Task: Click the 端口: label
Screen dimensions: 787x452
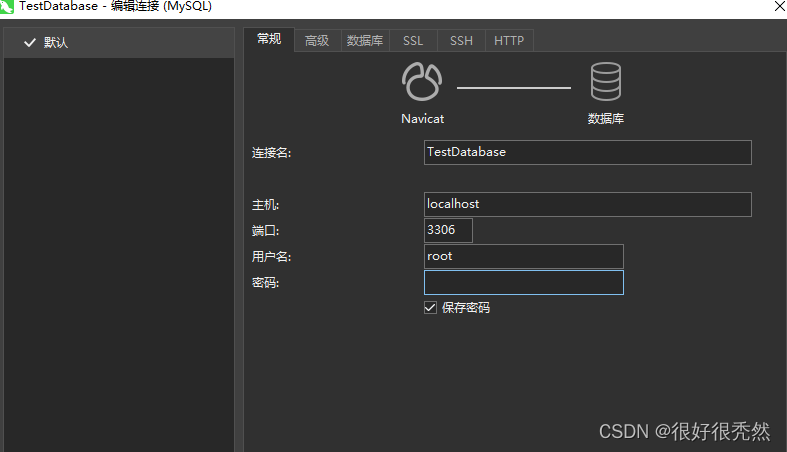Action: pyautogui.click(x=266, y=231)
